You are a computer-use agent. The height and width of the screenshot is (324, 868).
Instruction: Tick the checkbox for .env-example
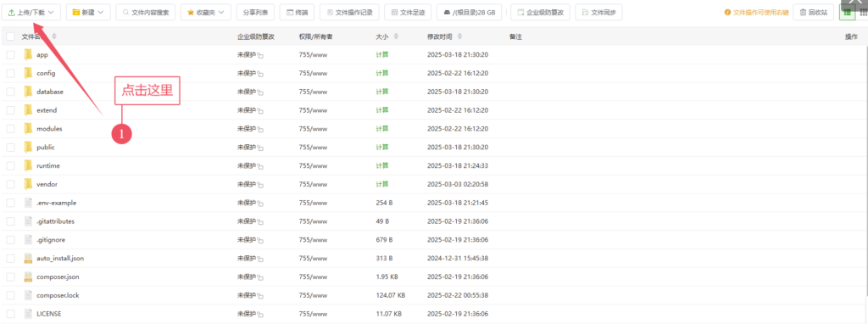pyautogui.click(x=10, y=203)
